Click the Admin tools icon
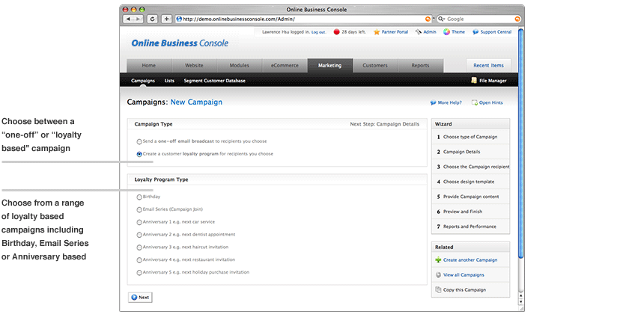This screenshot has width=644, height=323. click(418, 32)
